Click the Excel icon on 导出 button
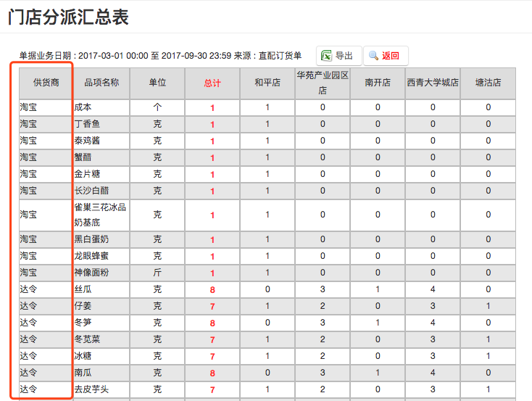 tap(326, 55)
